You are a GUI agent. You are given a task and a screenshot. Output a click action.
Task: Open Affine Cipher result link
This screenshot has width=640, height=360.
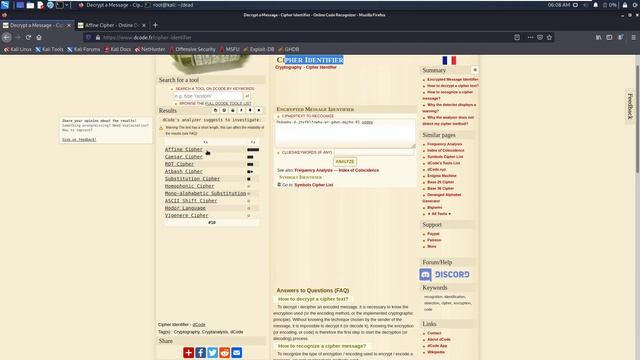coord(184,149)
